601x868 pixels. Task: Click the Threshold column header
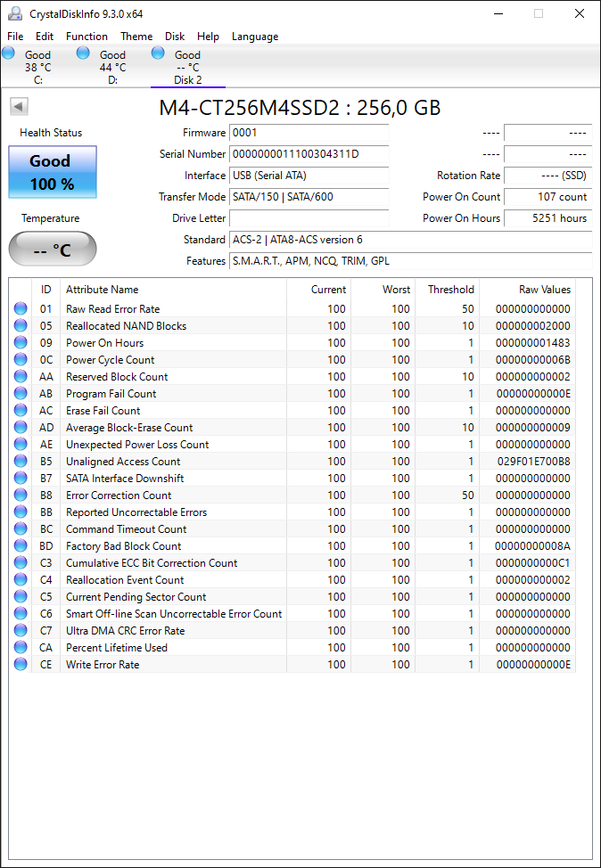point(447,290)
